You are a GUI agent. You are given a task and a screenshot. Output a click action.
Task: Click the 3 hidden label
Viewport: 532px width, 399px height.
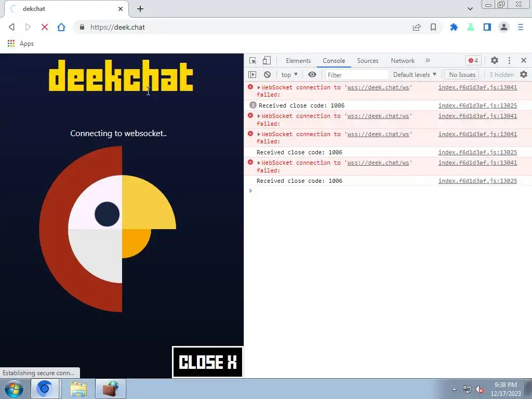(501, 74)
